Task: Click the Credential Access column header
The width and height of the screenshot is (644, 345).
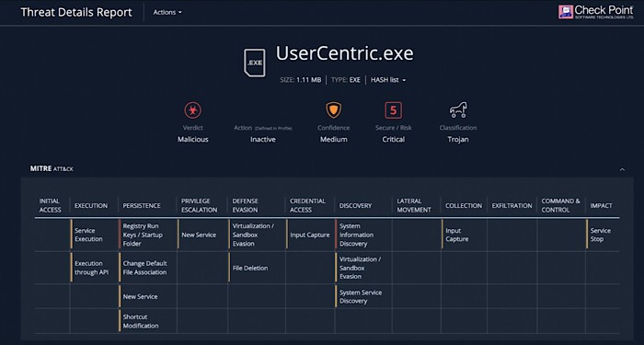Action: click(307, 205)
